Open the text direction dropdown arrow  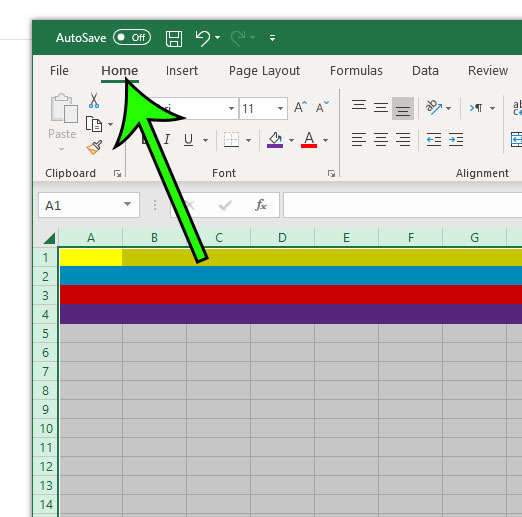click(492, 108)
